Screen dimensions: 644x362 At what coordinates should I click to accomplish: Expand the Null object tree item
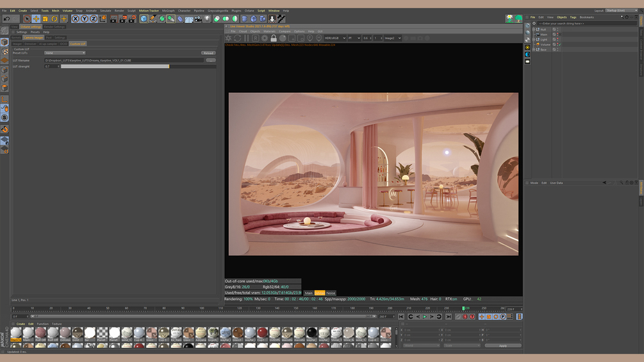(534, 29)
